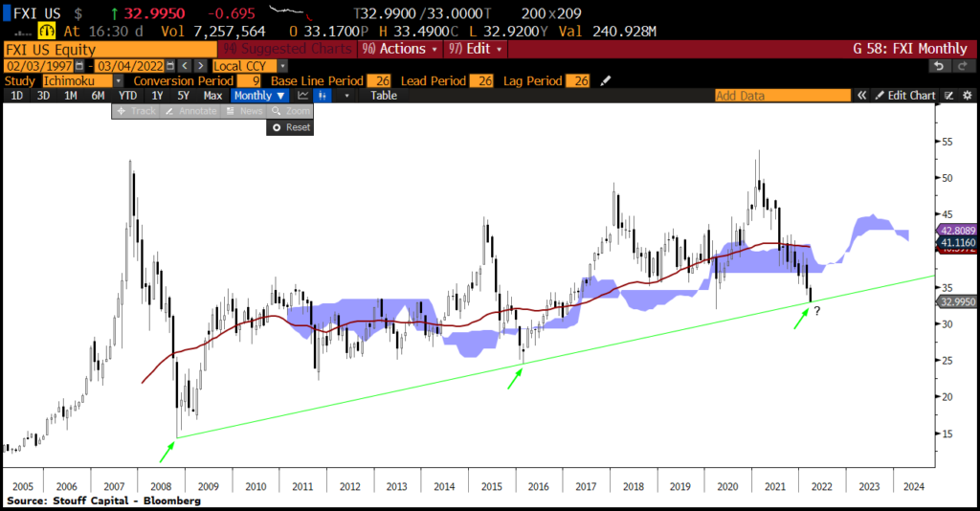The width and height of the screenshot is (980, 511).
Task: Click the 2015 x-axis year label
Action: 491,486
